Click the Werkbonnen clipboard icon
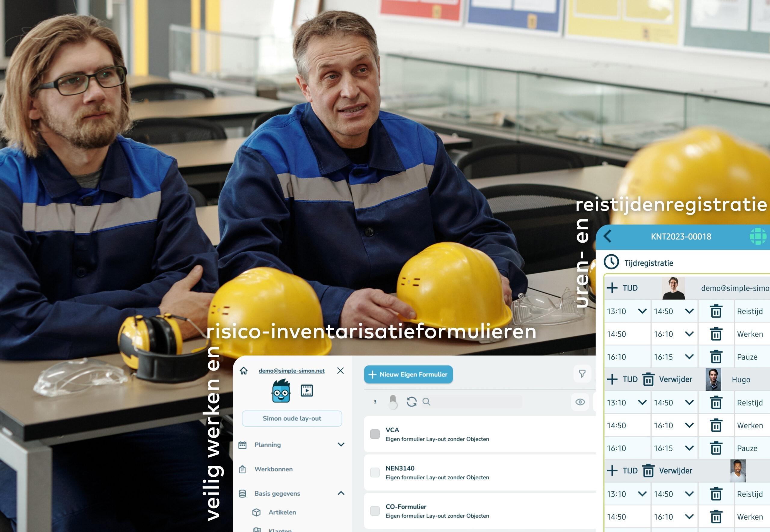The width and height of the screenshot is (770, 532). [x=242, y=469]
